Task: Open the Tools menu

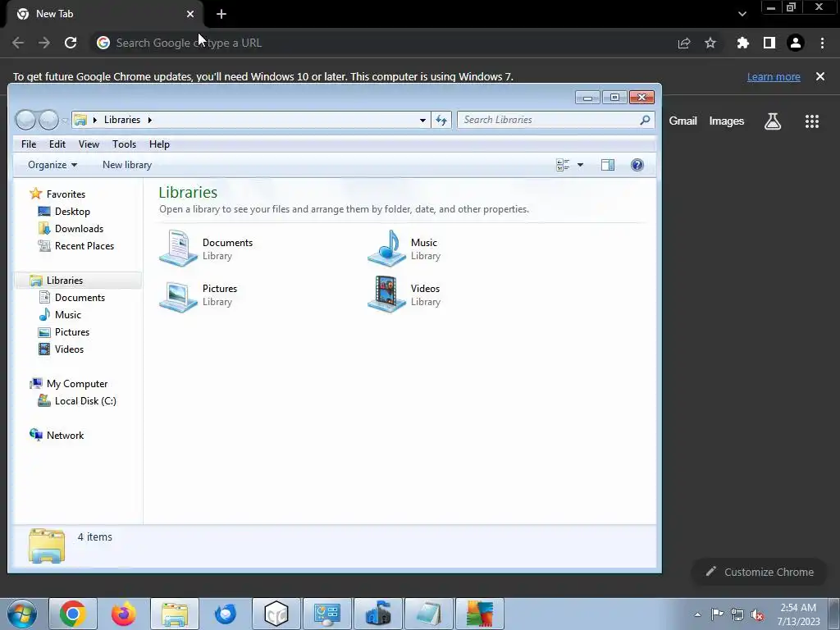Action: [x=125, y=144]
